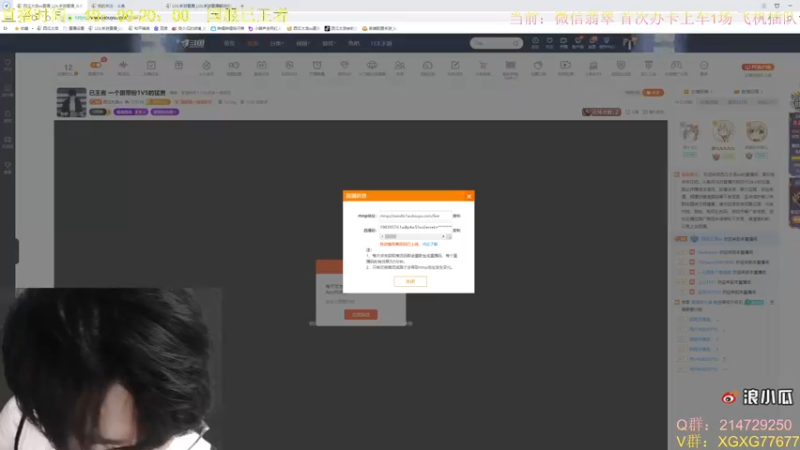Image resolution: width=800 pixels, height=450 pixels.
Task: Click the orange follow button beside title
Action: [x=653, y=92]
